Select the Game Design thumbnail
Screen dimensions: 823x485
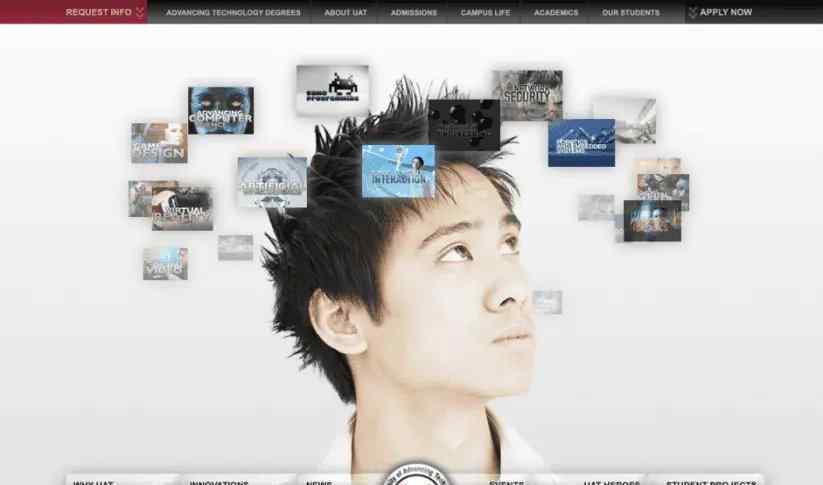(x=159, y=143)
